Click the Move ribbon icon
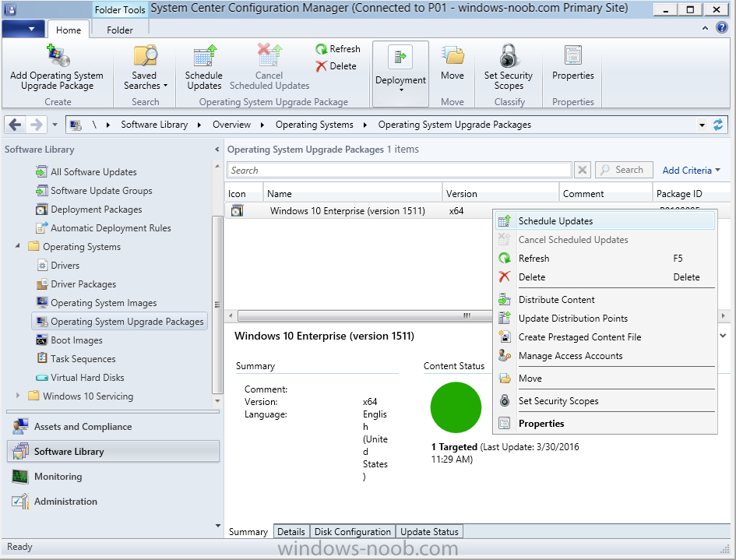Image resolution: width=736 pixels, height=560 pixels. coord(453,55)
